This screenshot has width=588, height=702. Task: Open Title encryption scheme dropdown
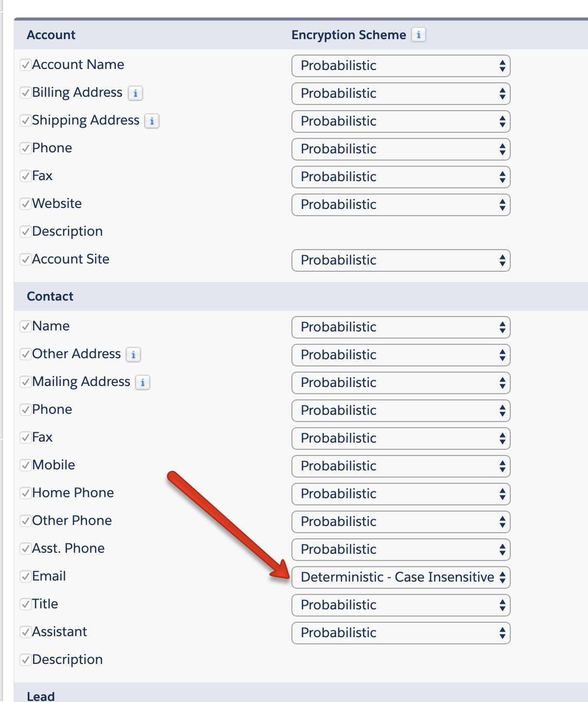[401, 605]
